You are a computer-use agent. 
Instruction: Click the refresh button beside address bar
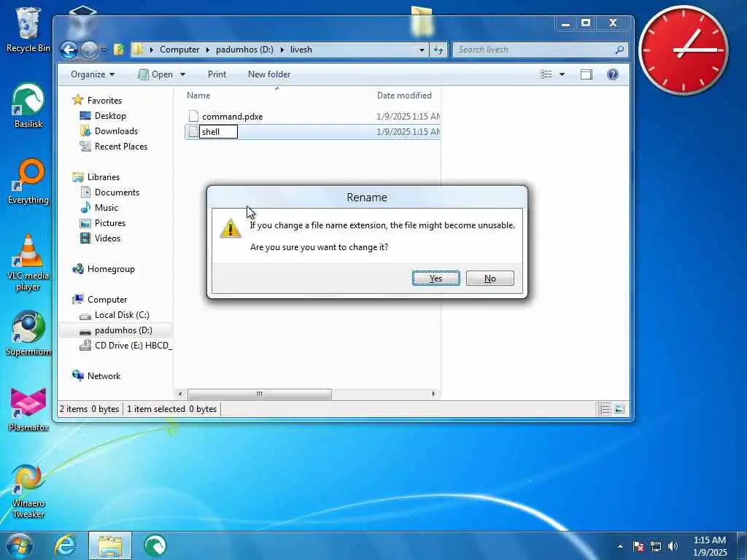tap(438, 50)
